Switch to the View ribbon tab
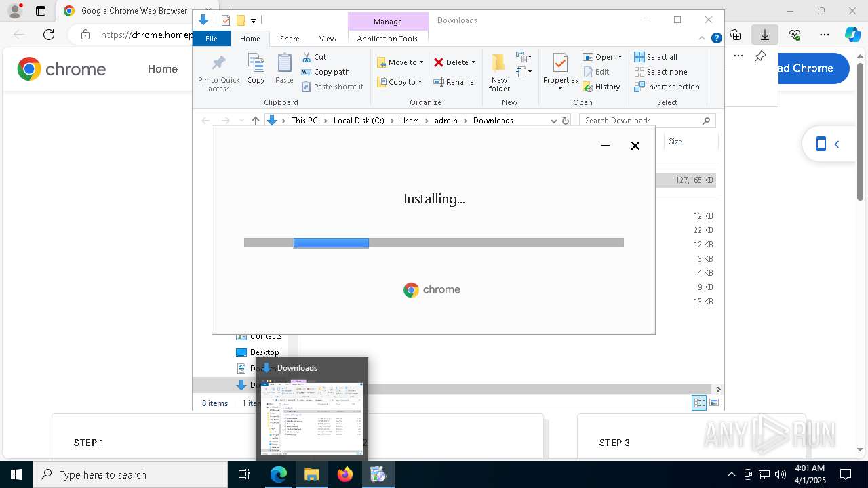The width and height of the screenshot is (868, 488). click(328, 39)
